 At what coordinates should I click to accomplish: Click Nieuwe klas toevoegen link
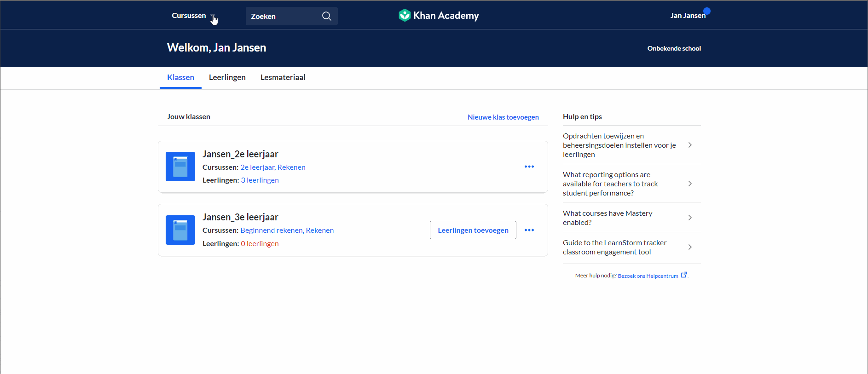(x=503, y=117)
